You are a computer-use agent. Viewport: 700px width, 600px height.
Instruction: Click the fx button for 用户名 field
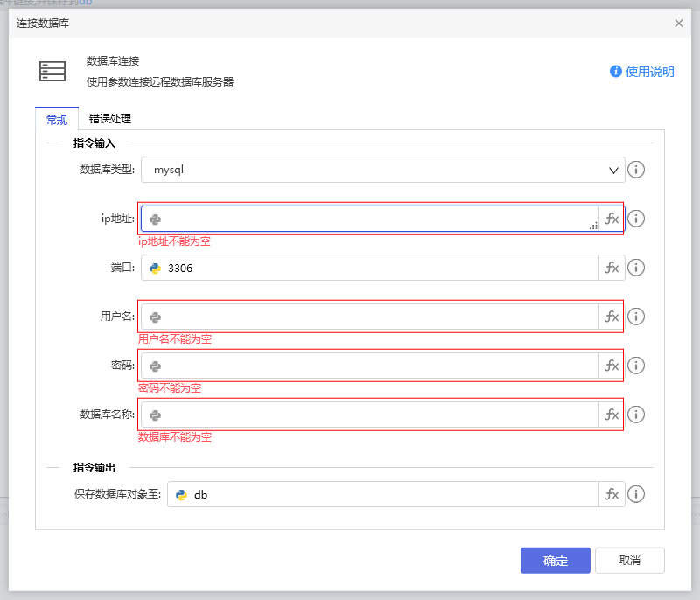(612, 317)
